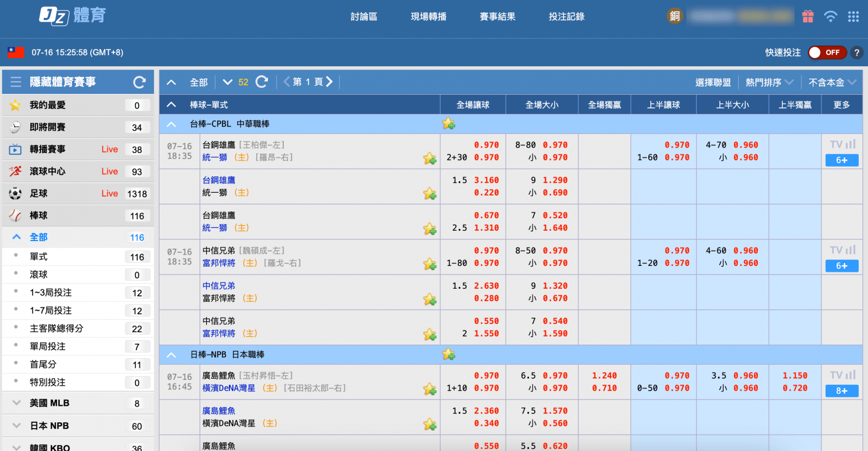This screenshot has height=451, width=868.
Task: Bet 1.240 全場獨贏 odds for 廣島鯉魚
Action: coord(604,376)
